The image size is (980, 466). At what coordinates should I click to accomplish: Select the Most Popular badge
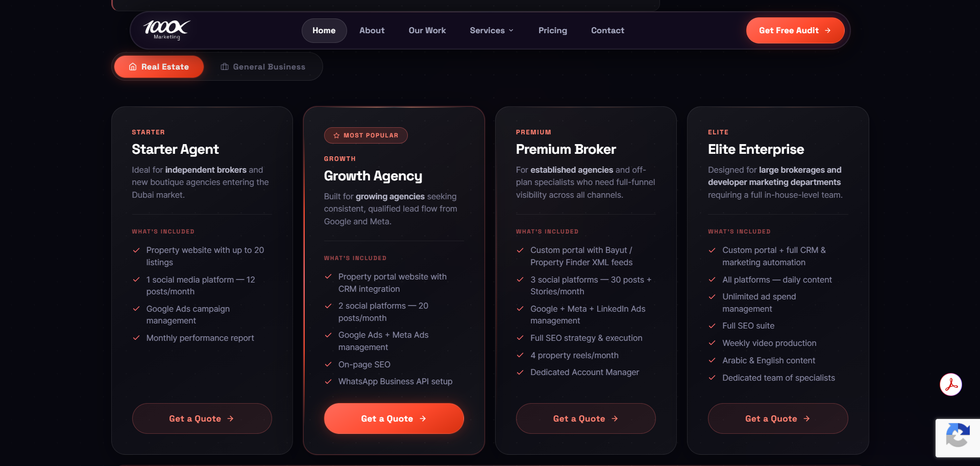[365, 135]
